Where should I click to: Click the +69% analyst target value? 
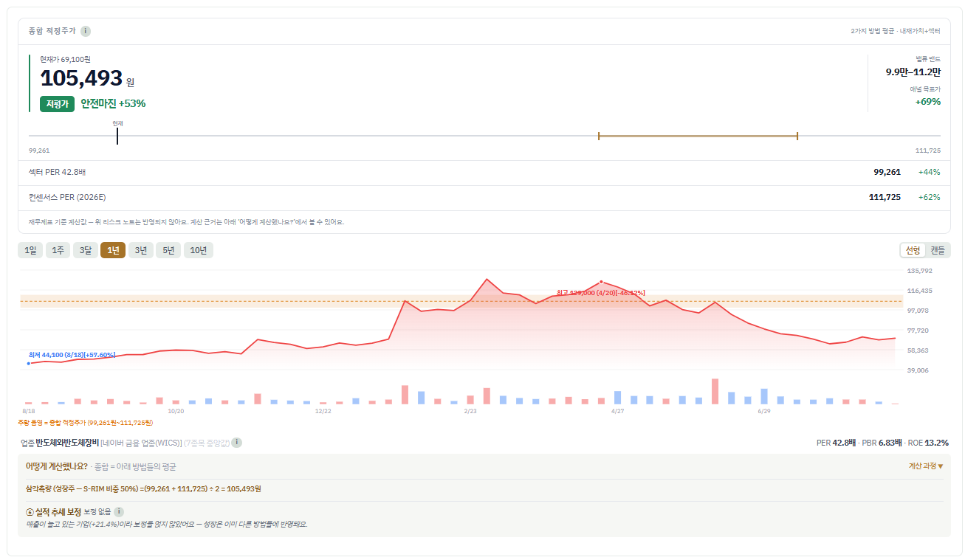[928, 101]
